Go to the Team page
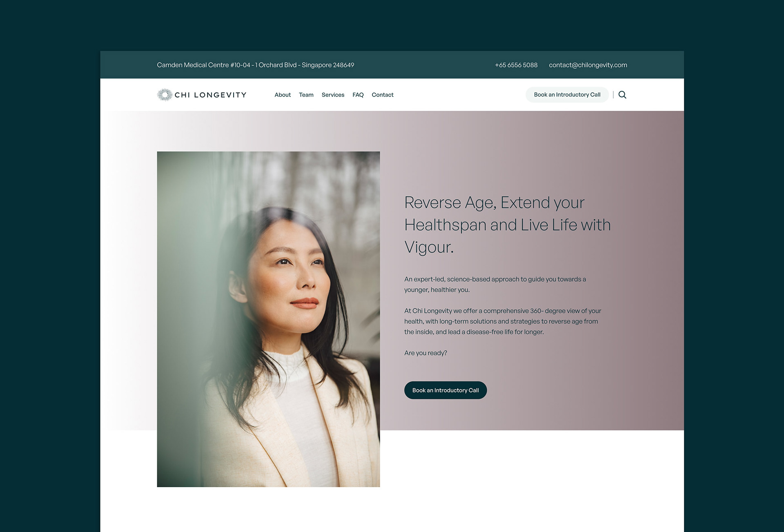This screenshot has width=784, height=532. coord(306,95)
